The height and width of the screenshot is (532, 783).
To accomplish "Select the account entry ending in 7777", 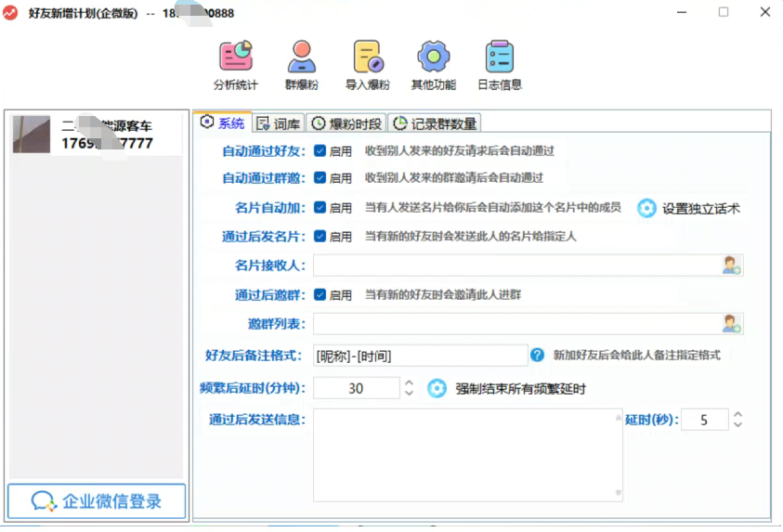I will [97, 135].
